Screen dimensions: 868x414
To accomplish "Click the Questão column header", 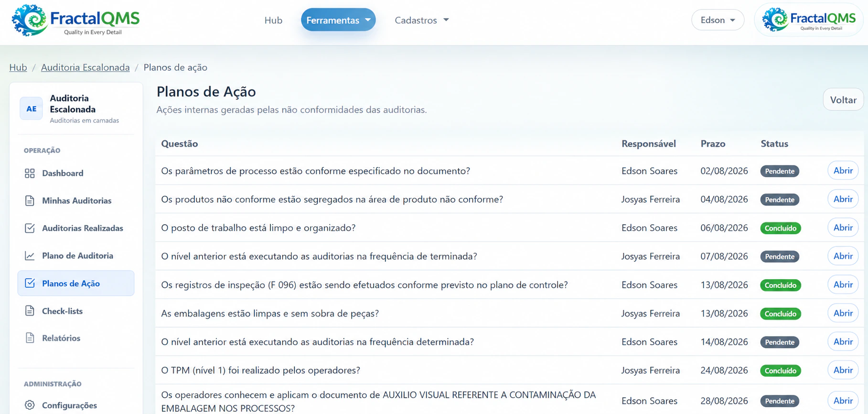I will pos(180,143).
